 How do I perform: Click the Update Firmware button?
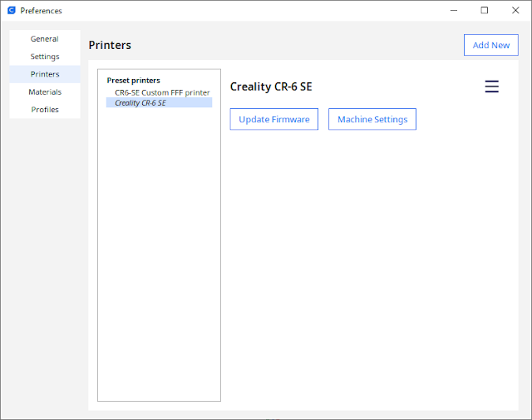point(274,119)
